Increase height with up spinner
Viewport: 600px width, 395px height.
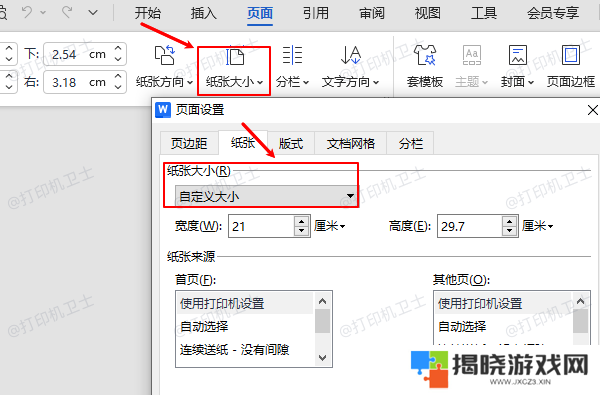point(509,222)
